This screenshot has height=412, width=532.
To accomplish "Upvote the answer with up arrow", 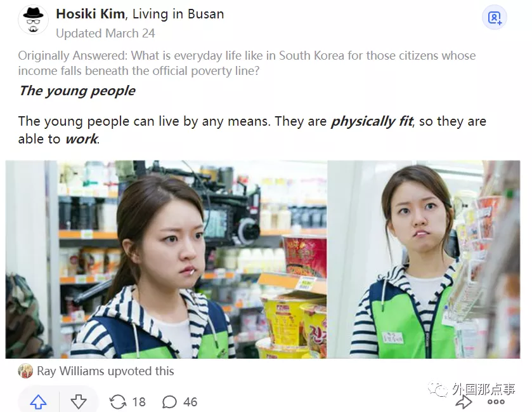I will point(38,402).
